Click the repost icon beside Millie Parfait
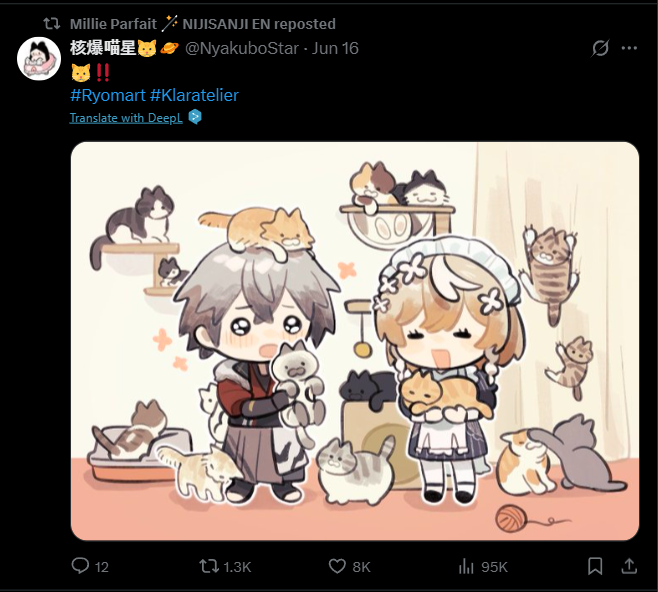This screenshot has width=658, height=592. click(x=52, y=24)
